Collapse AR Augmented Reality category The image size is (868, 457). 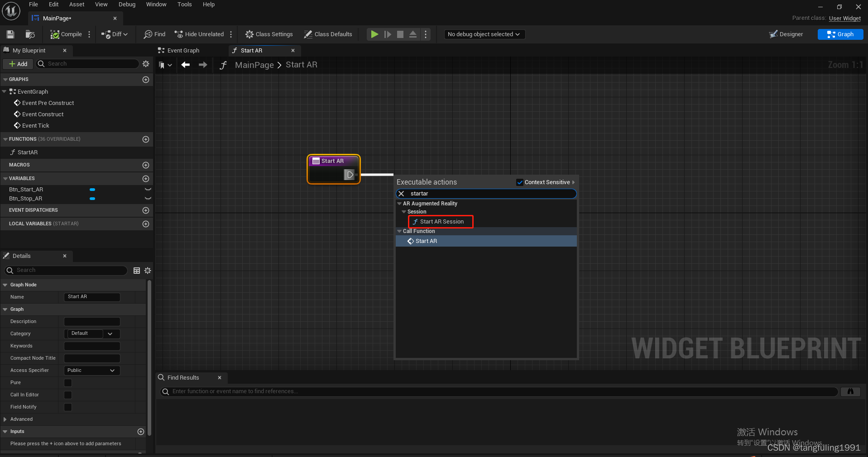pyautogui.click(x=399, y=204)
